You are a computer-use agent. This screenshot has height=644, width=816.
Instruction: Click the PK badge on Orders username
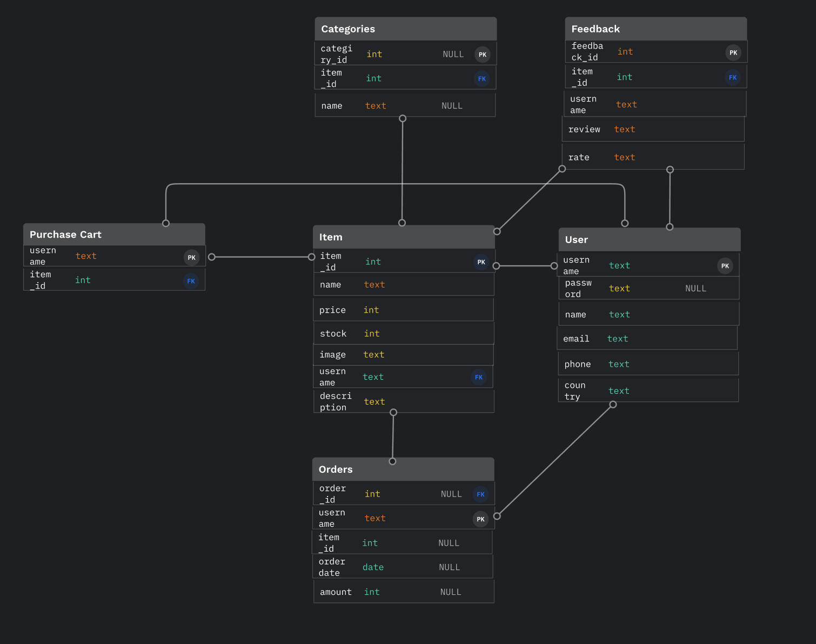coord(480,519)
